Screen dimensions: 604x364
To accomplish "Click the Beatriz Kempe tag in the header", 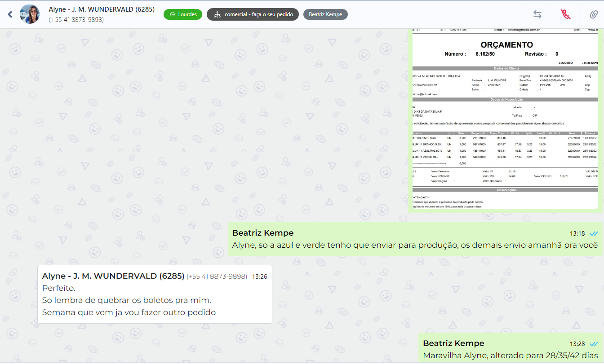I will (x=325, y=14).
